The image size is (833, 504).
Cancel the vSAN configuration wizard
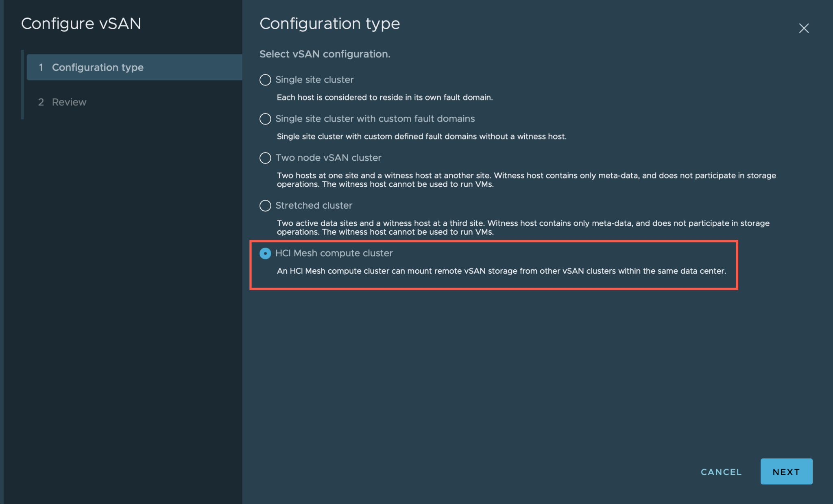[721, 472]
